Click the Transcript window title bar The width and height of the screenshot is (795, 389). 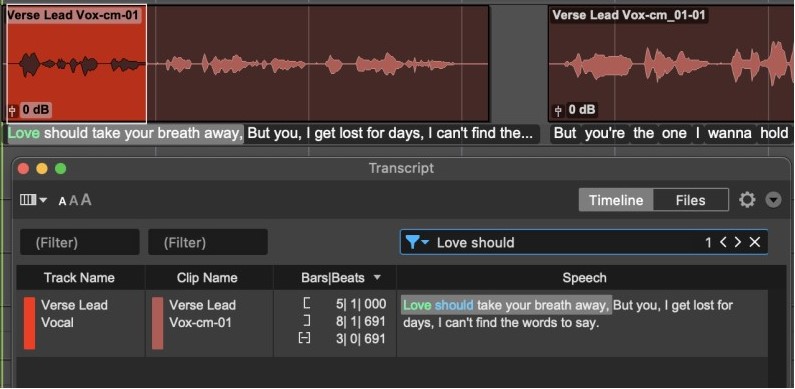pos(401,168)
